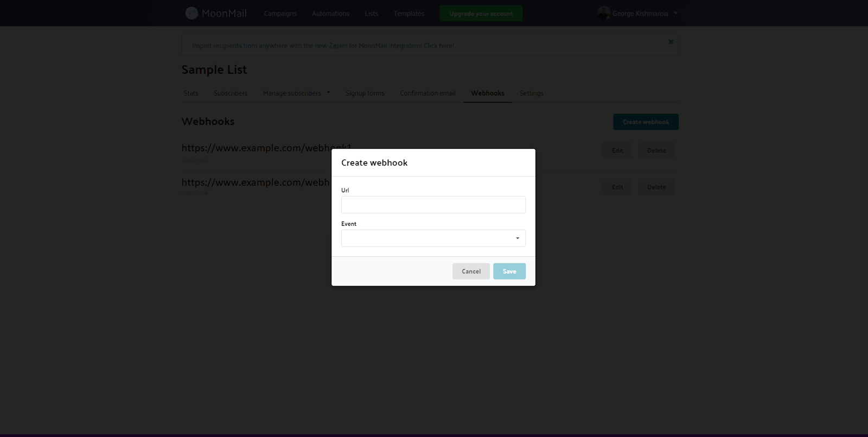Expand the user account dropdown arrow
The width and height of the screenshot is (868, 437).
point(675,13)
